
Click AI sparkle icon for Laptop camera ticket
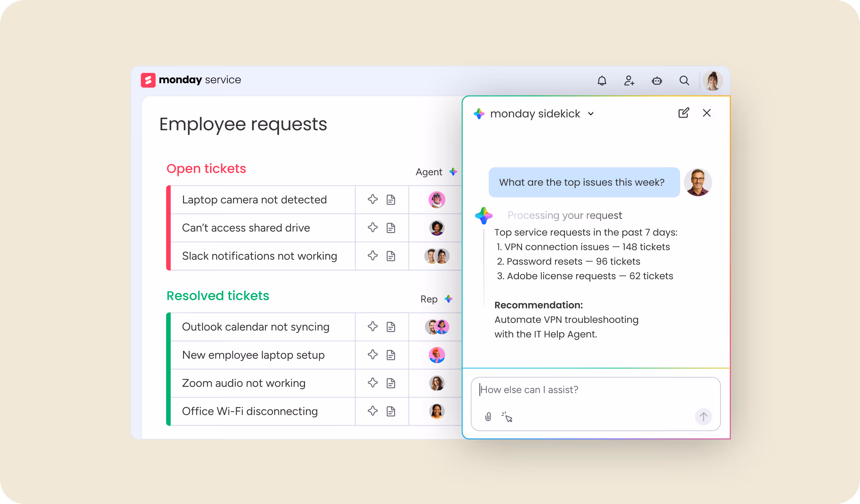point(373,200)
